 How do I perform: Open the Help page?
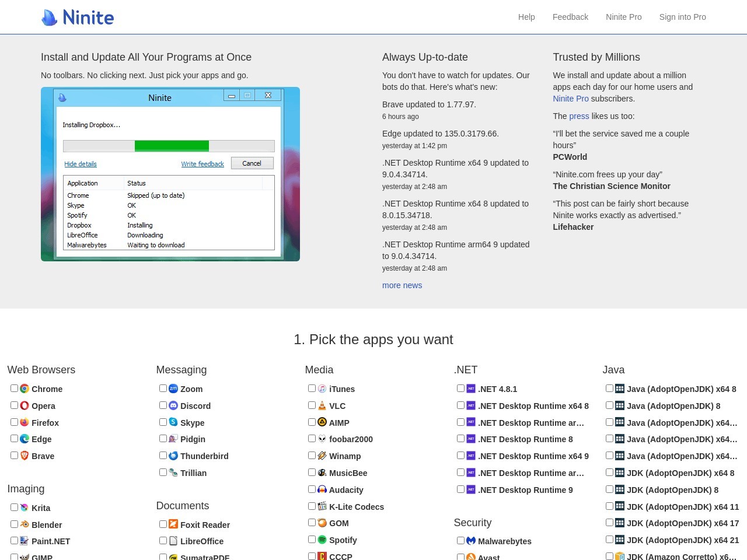click(x=526, y=17)
